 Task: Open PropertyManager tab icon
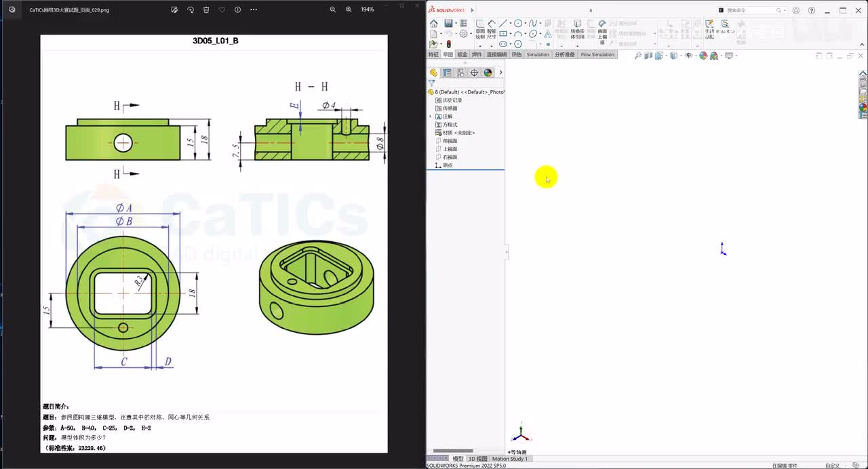tap(448, 73)
